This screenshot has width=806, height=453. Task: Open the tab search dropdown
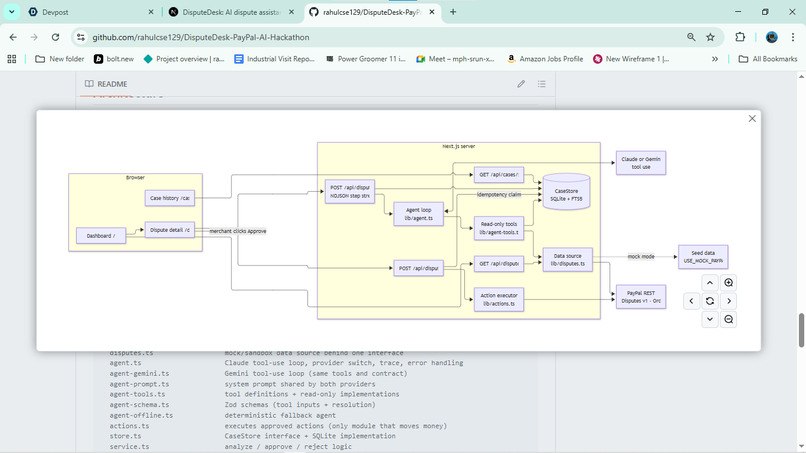[12, 12]
